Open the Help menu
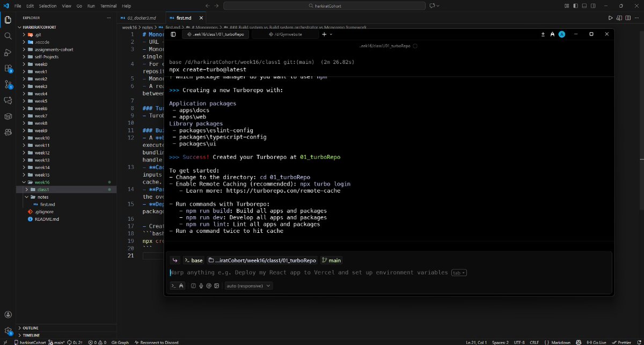 point(127,5)
